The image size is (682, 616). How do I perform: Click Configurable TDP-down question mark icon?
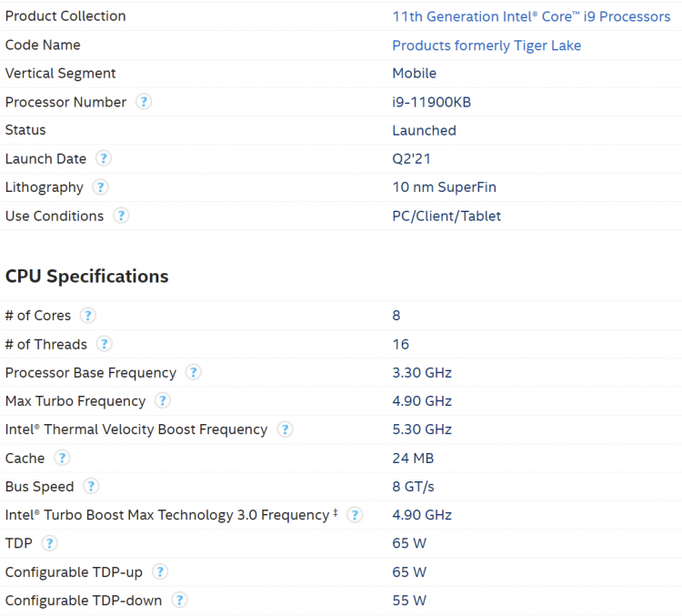[179, 600]
